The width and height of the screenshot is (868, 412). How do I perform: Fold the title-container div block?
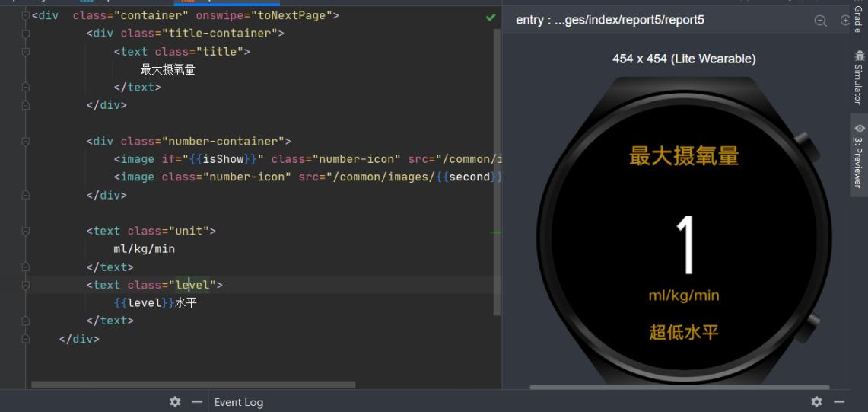coord(26,34)
